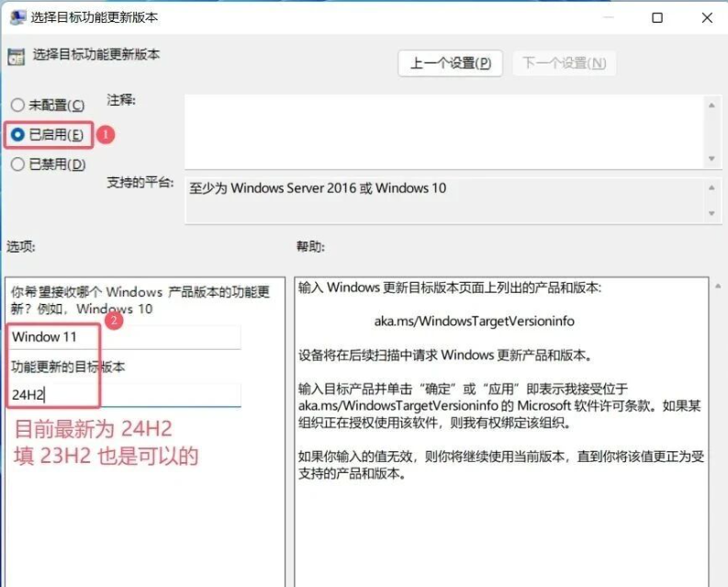Screen dimensions: 728x587
Task: Click the 下一个设置(N) button
Action: tap(564, 63)
